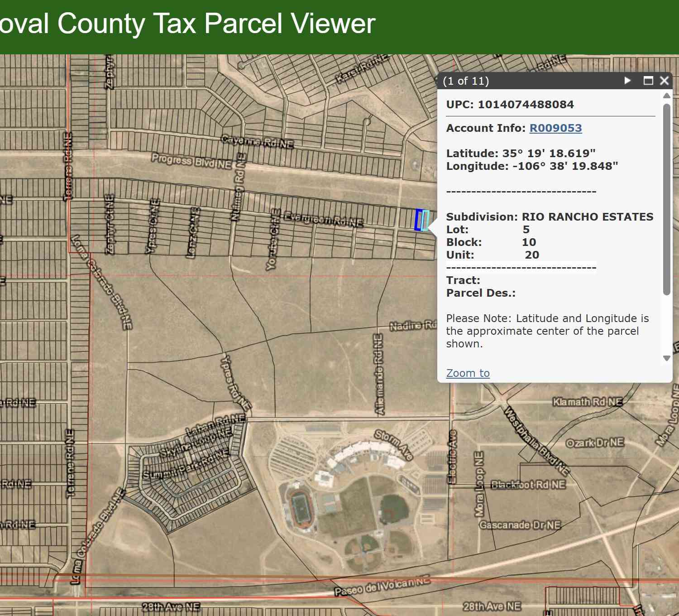This screenshot has width=679, height=616.
Task: Click Gascanade Dr NE map label
Action: click(x=520, y=525)
